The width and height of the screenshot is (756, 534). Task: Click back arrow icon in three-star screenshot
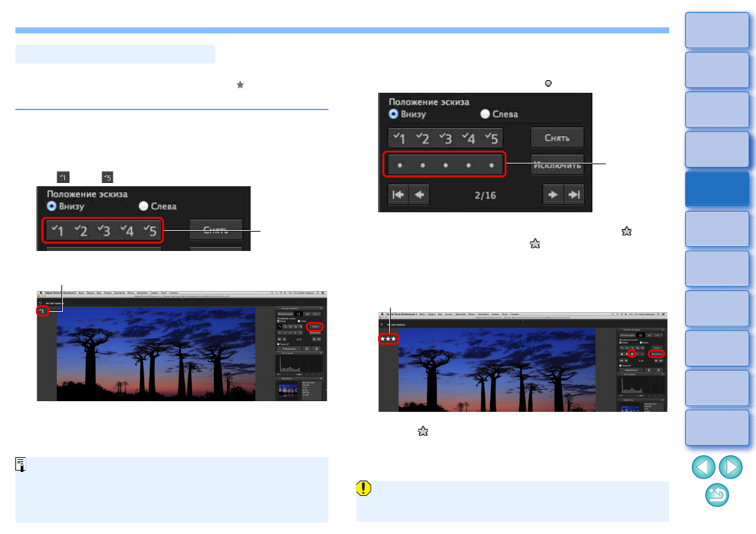[x=382, y=324]
